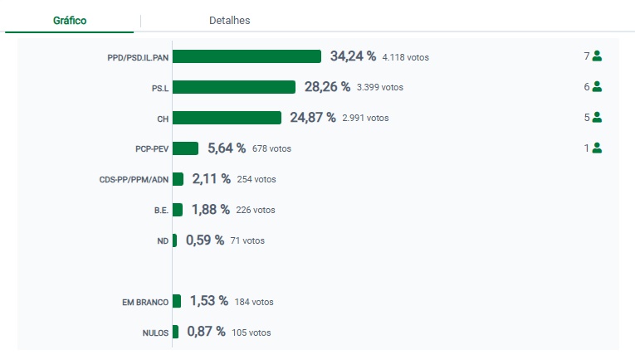Click the CH green result bar
This screenshot has height=364, width=635.
(227, 118)
